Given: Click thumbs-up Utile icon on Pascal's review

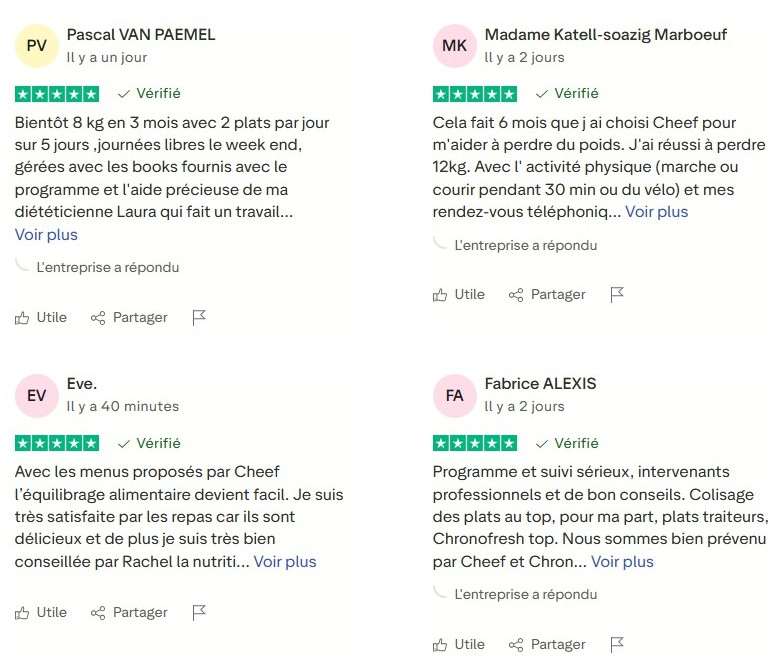Looking at the screenshot, I should 22,318.
